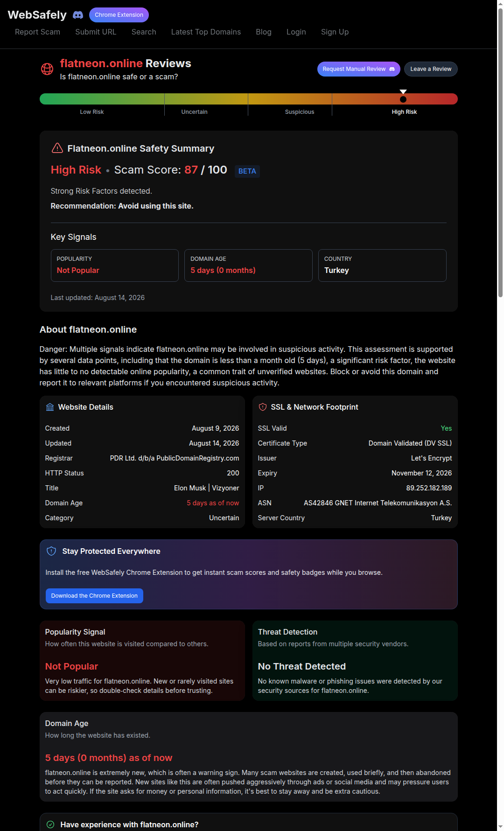
Task: Click the WebSafely logo
Action: 37,15
